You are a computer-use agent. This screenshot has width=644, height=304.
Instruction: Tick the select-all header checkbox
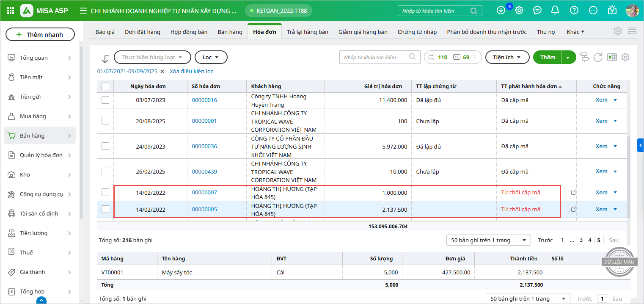[x=105, y=86]
